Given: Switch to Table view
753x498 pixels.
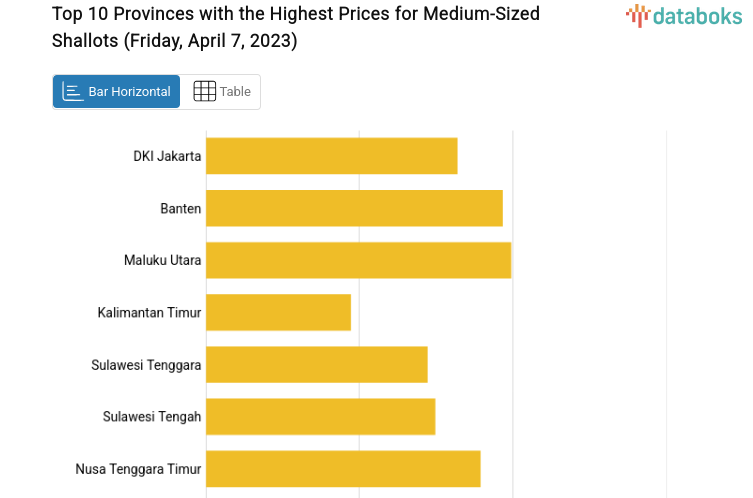Looking at the screenshot, I should point(221,91).
